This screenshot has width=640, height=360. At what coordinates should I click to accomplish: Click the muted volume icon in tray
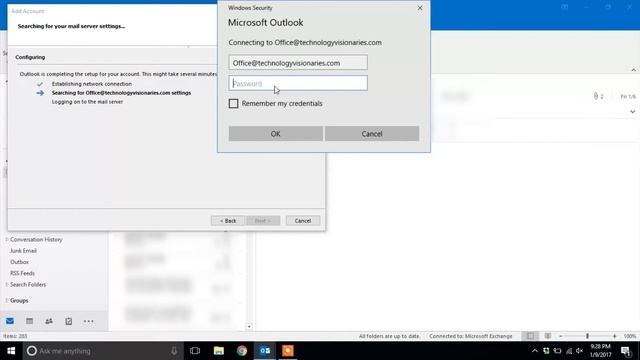(580, 351)
